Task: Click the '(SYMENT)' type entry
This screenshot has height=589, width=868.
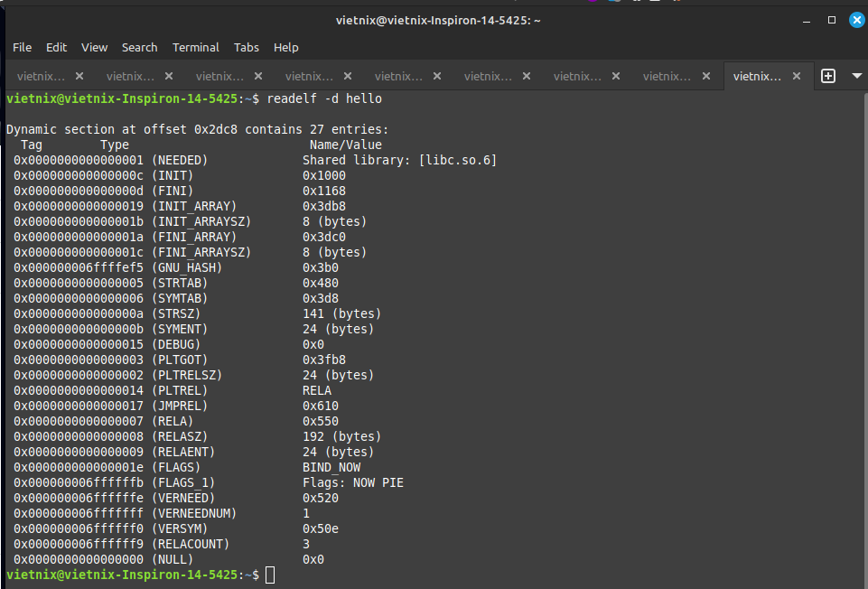Action: (x=180, y=330)
